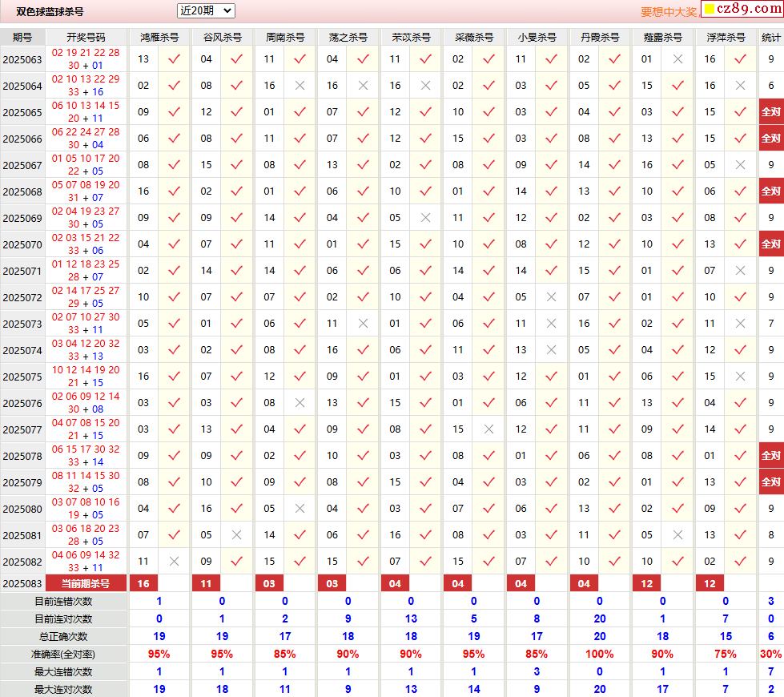Click the X mark in 谷风杀号 row 2025081
The width and height of the screenshot is (784, 697).
point(237,535)
